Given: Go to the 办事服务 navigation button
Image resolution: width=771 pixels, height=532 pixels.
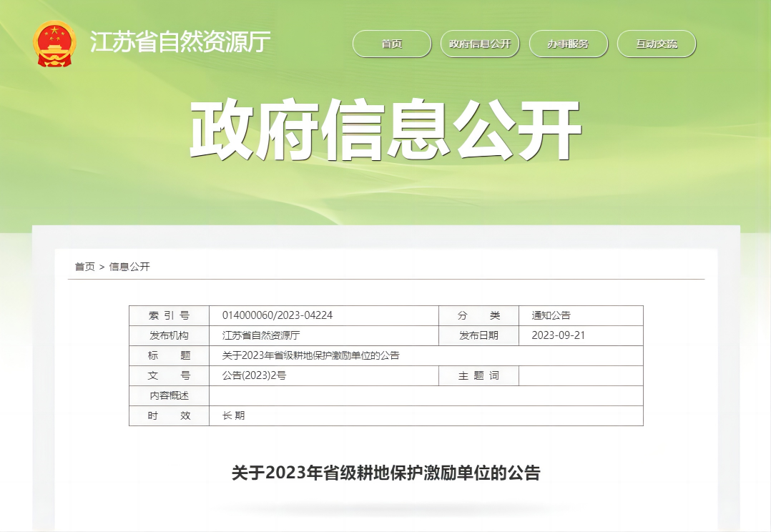Looking at the screenshot, I should click(x=568, y=44).
